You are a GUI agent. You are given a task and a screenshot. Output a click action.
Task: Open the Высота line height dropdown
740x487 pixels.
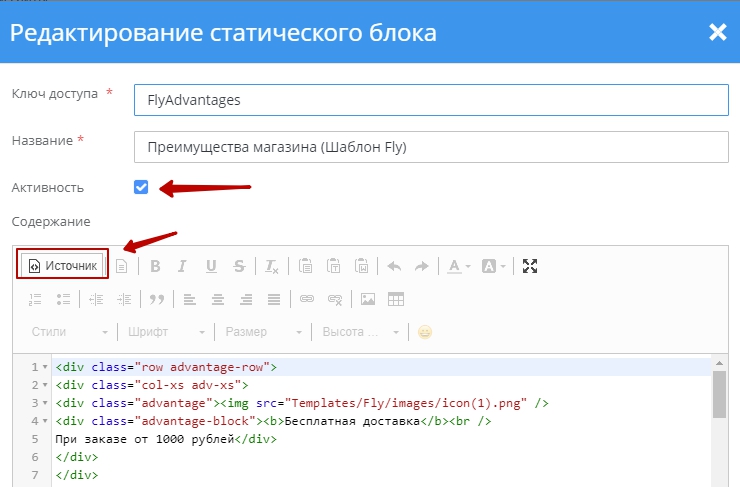[360, 332]
